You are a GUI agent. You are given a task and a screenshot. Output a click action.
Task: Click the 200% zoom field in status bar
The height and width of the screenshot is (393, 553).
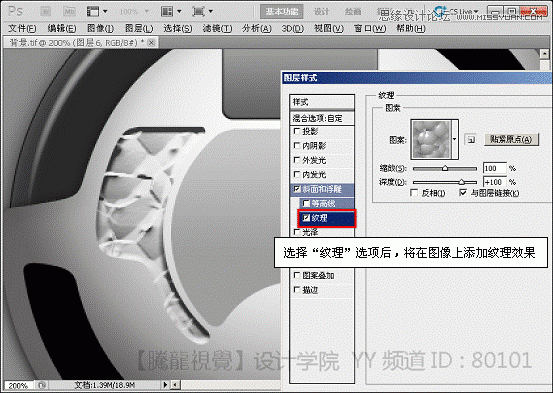19,385
